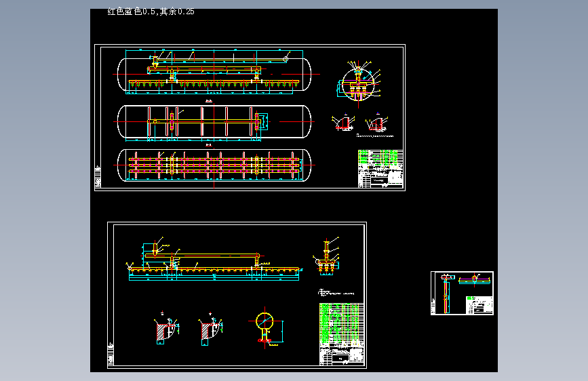Click the note text "红色蓝色0.5,其余0.25"

[151, 12]
